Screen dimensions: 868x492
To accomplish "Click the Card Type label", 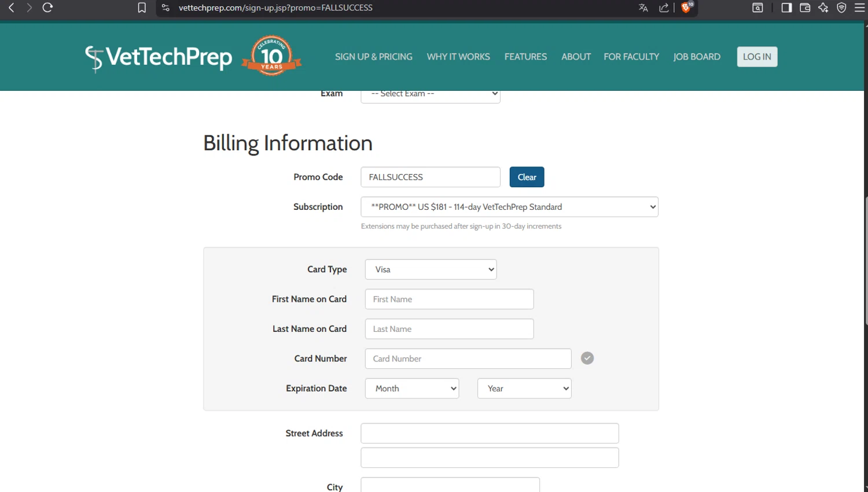I will click(x=327, y=269).
